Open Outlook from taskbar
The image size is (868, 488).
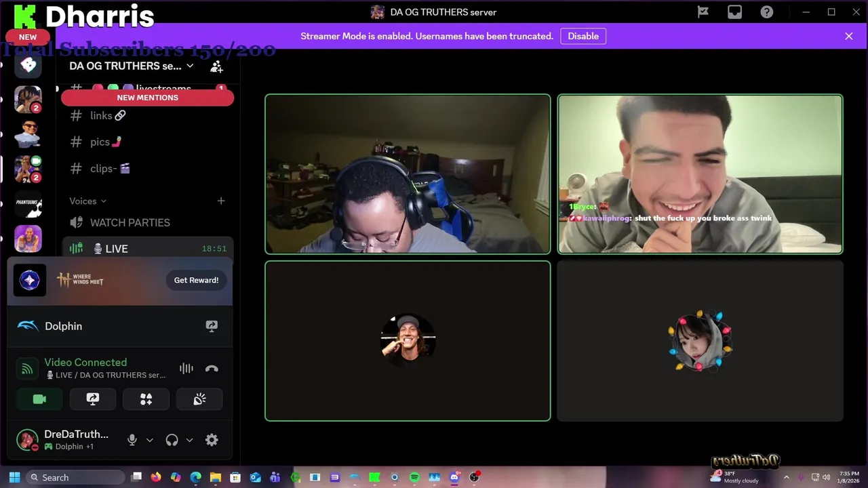pyautogui.click(x=255, y=477)
